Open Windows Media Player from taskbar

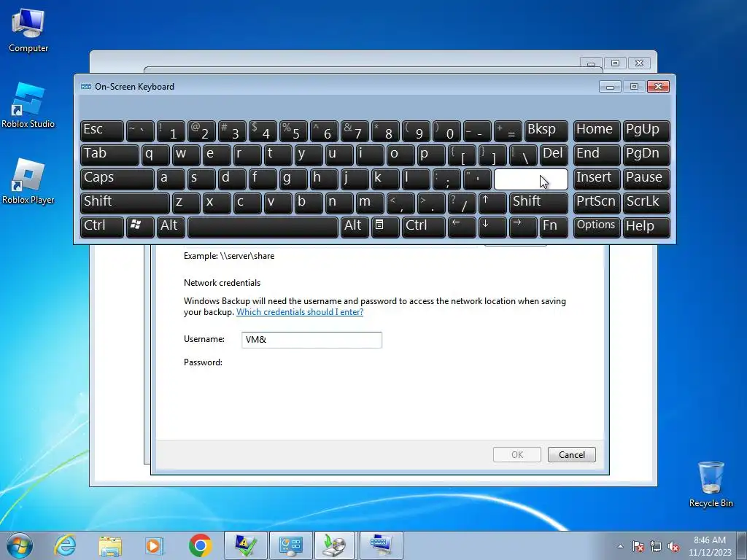pyautogui.click(x=155, y=545)
